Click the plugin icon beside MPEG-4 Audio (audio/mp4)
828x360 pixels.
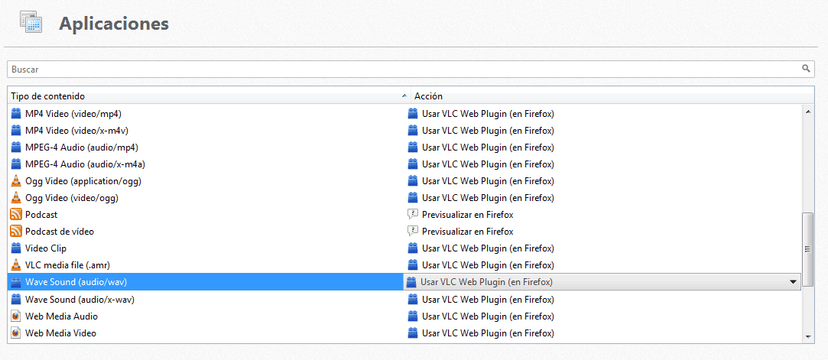16,147
